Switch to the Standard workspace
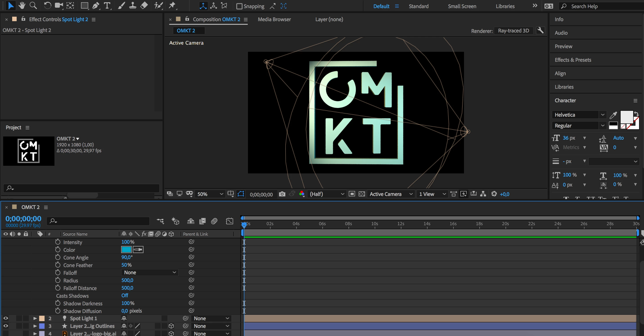 point(419,6)
